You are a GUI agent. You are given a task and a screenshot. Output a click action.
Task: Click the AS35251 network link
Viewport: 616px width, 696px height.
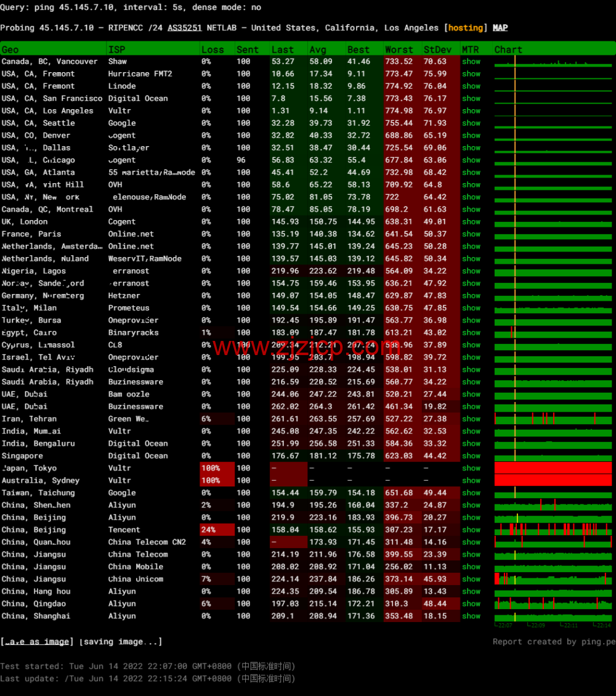pyautogui.click(x=184, y=28)
